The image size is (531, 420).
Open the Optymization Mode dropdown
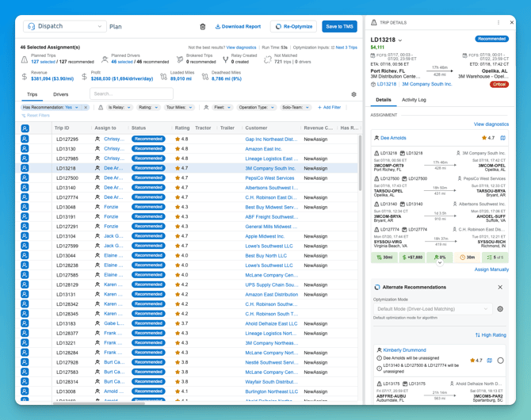click(x=433, y=309)
